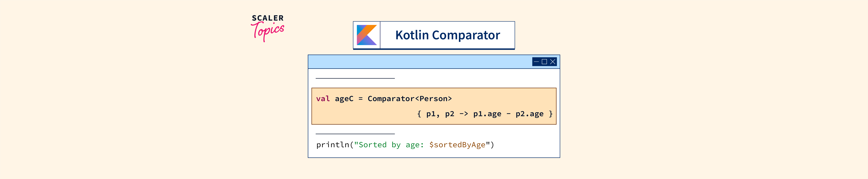Click the $sortedByAge template variable
This screenshot has height=179, width=868.
tap(457, 145)
